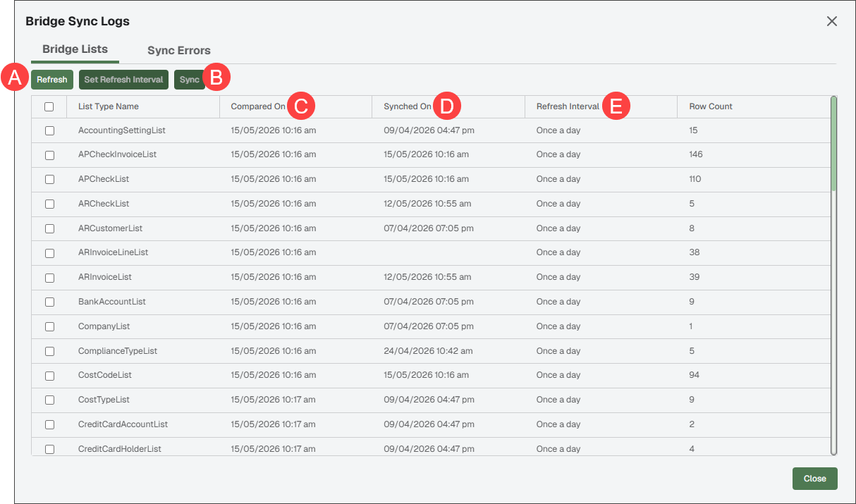Screen dimensions: 856x504
Task: Tick the ComplianceTypeList row checkbox
Action: 49,351
